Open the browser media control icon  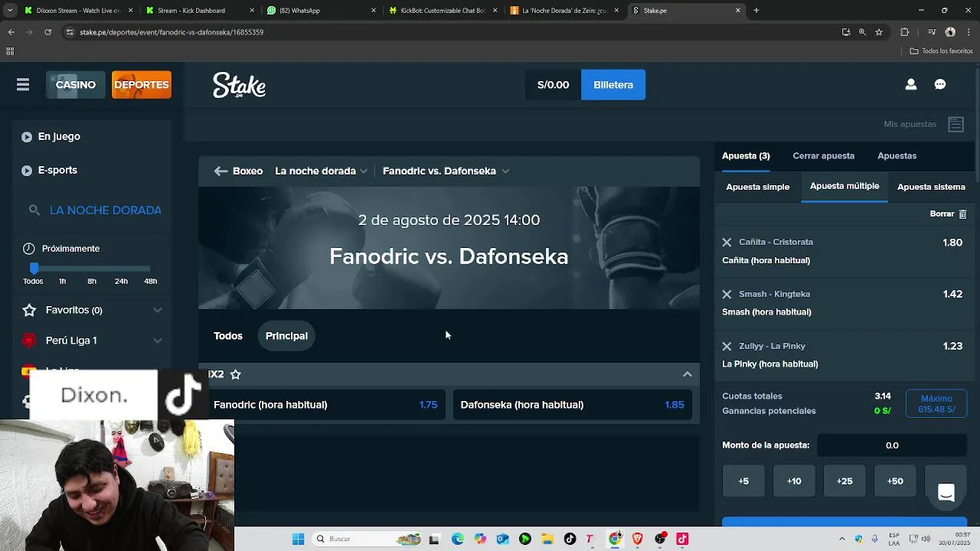(x=932, y=32)
